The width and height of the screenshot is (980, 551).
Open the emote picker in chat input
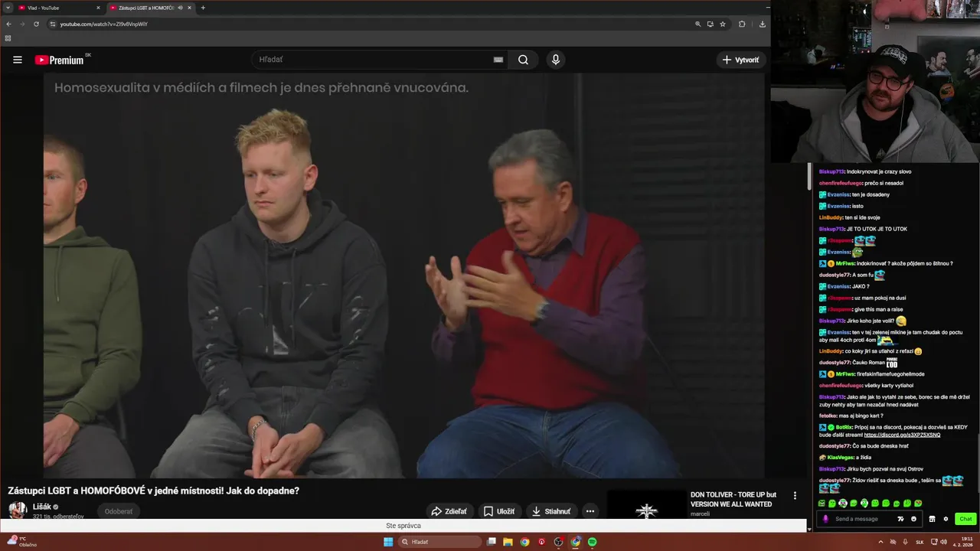point(913,519)
